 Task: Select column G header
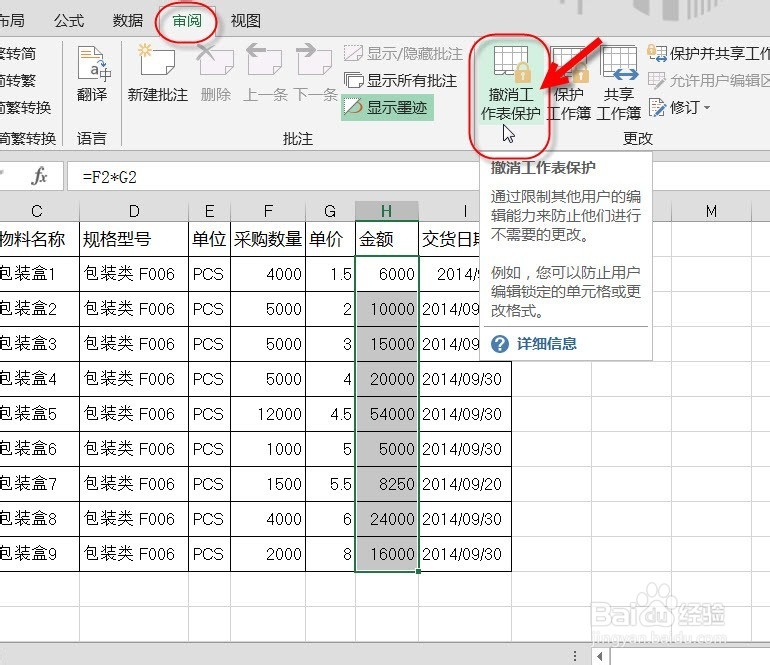pos(330,211)
